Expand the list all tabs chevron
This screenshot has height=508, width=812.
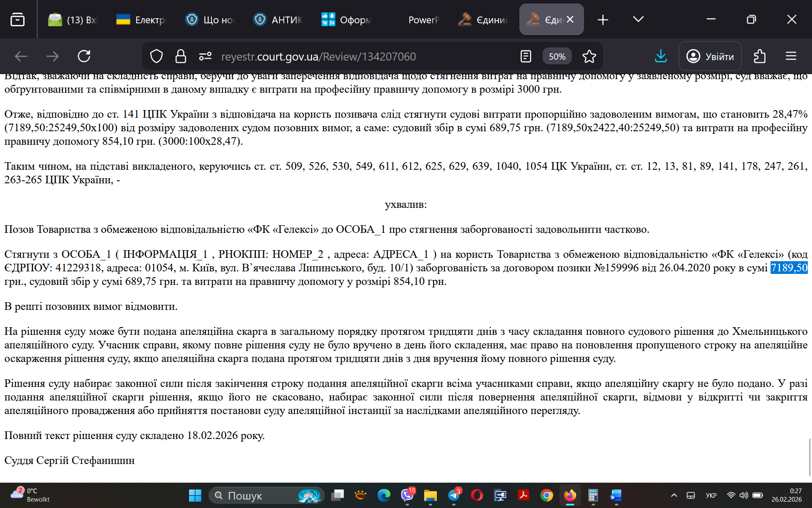[638, 19]
